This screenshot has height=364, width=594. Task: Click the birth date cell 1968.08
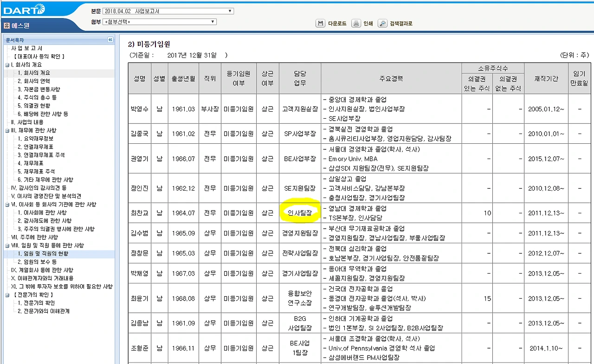(x=183, y=298)
